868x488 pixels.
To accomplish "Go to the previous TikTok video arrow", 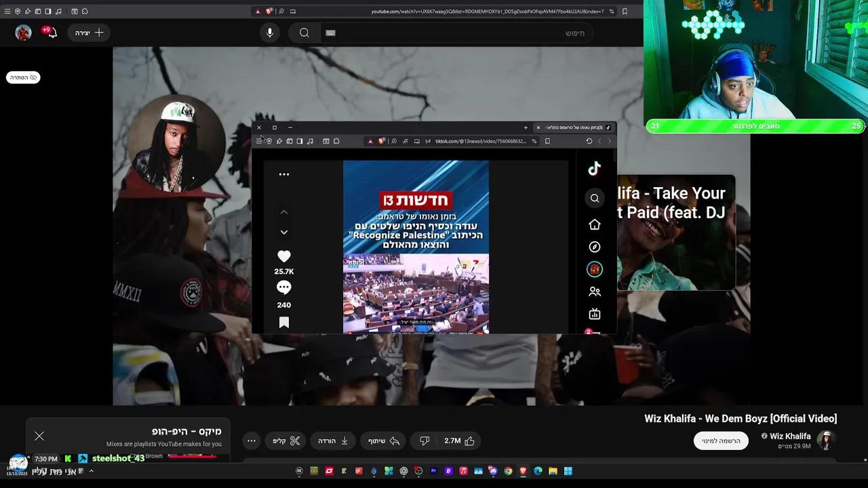I will 284,212.
